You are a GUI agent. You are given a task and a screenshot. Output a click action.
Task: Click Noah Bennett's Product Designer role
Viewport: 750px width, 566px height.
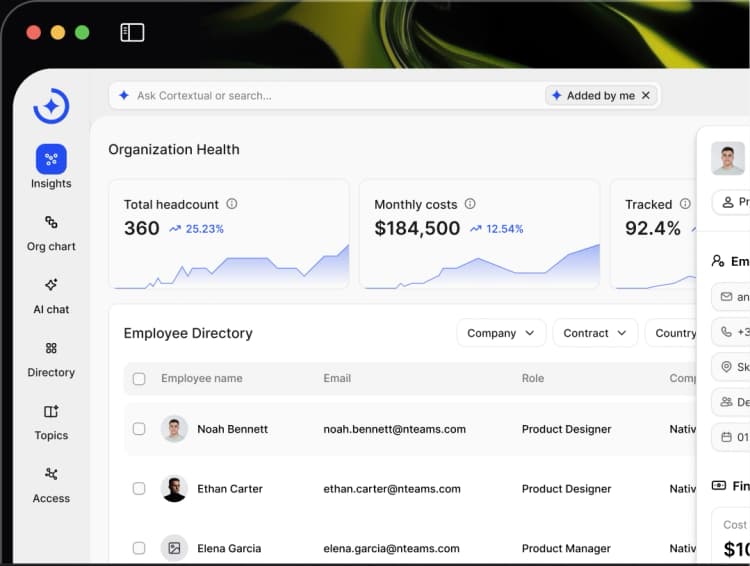566,429
